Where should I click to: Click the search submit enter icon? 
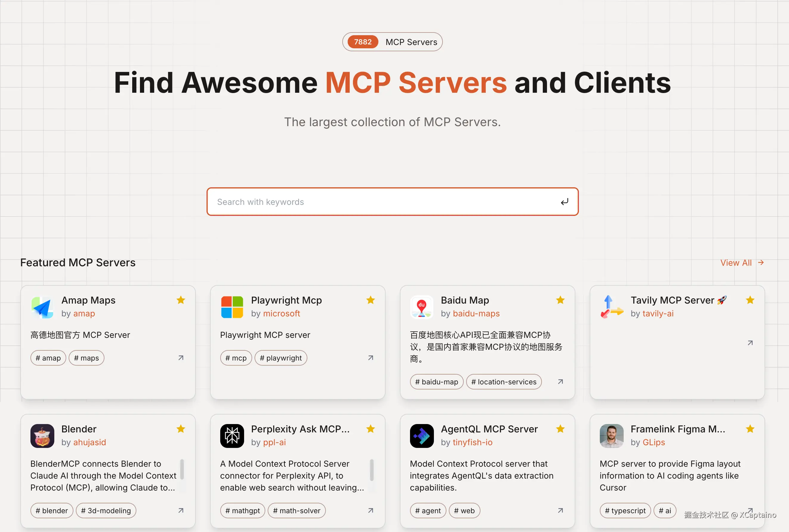point(564,202)
